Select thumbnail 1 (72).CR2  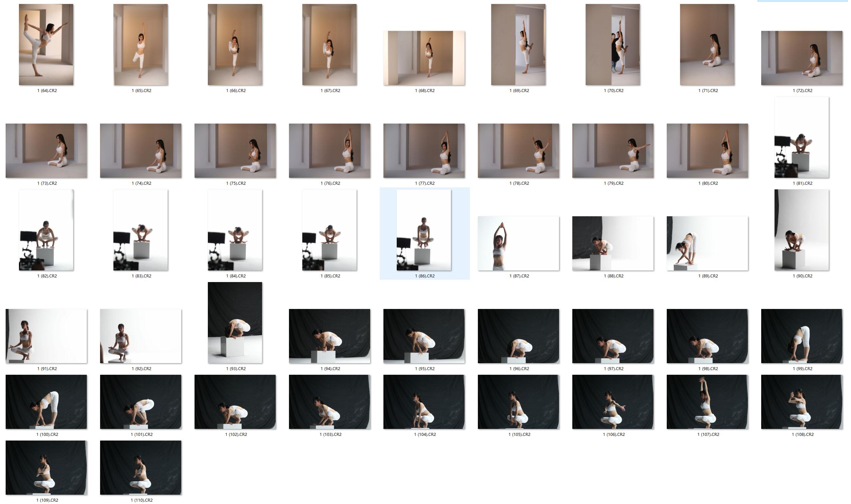pos(801,58)
